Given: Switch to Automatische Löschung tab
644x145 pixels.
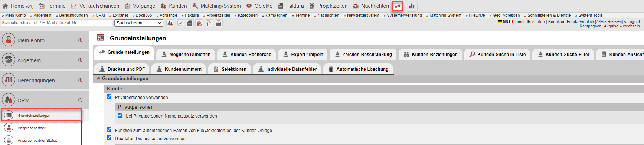Looking at the screenshot, I should pos(358,69).
